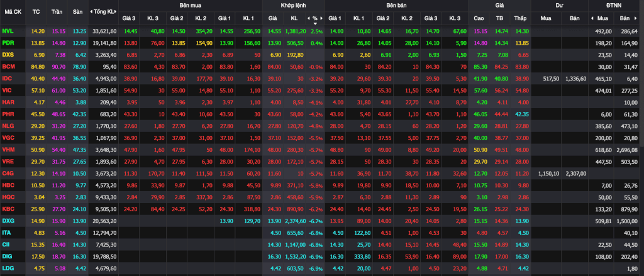Click PDR total volume 19,141,80
The width and height of the screenshot is (644, 276).
[104, 43]
